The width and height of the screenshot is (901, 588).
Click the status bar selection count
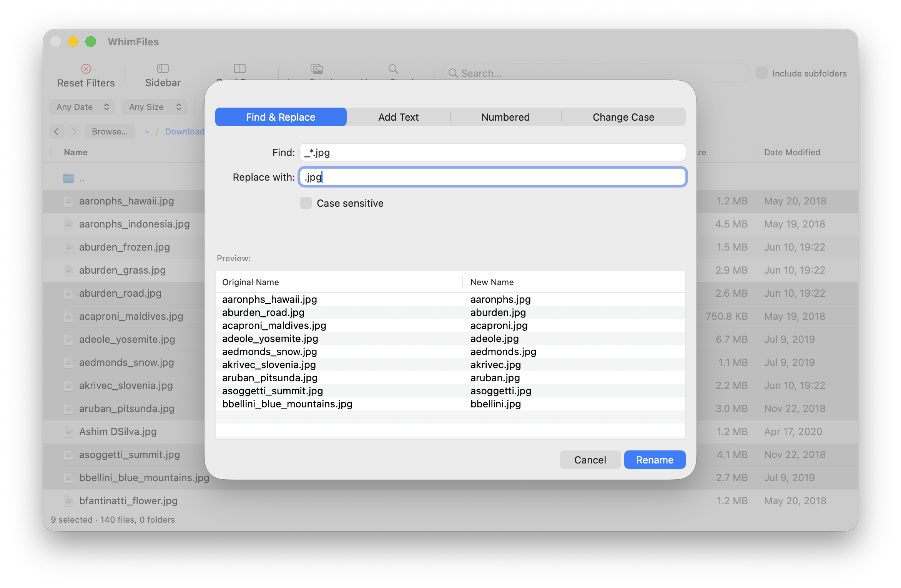(112, 520)
